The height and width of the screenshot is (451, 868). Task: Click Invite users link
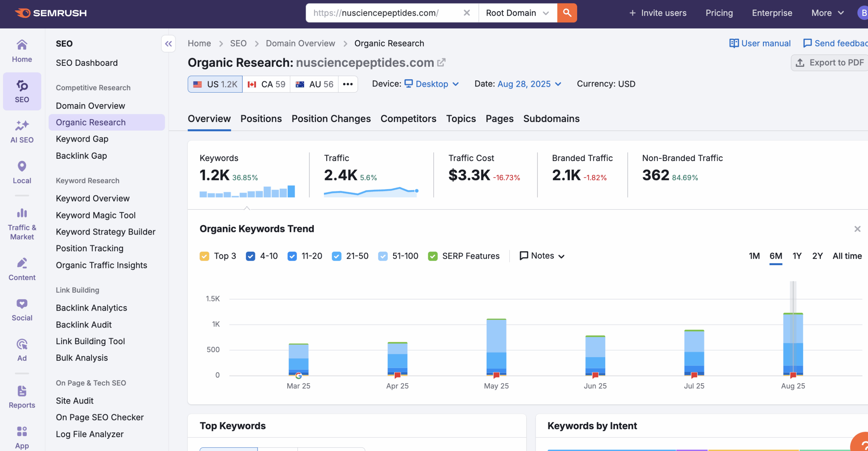658,13
